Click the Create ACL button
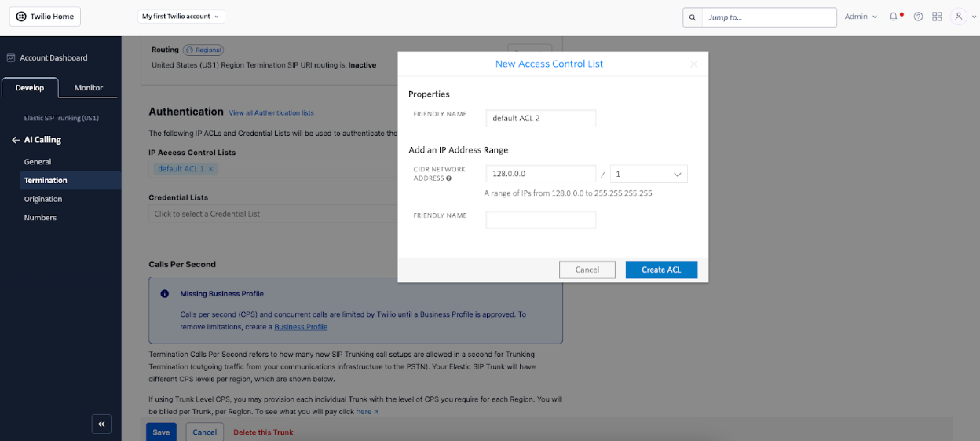Viewport: 980px width, 441px height. coord(661,270)
